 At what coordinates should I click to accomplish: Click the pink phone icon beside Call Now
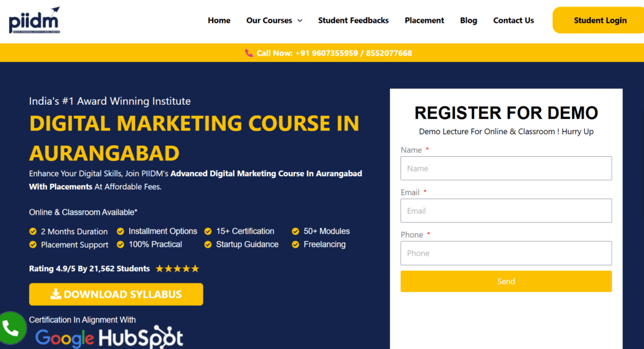pyautogui.click(x=249, y=53)
